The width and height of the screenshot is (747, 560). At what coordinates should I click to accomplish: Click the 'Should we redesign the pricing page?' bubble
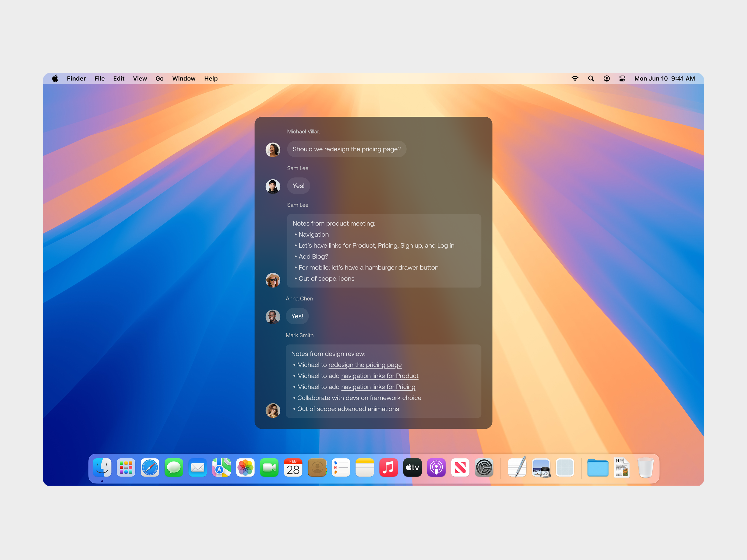tap(346, 149)
